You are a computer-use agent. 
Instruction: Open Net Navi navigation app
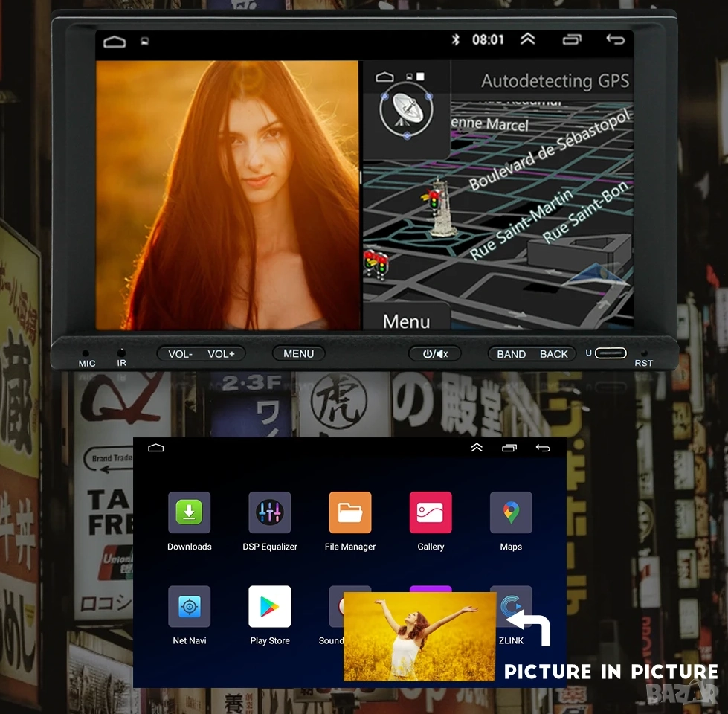[189, 606]
